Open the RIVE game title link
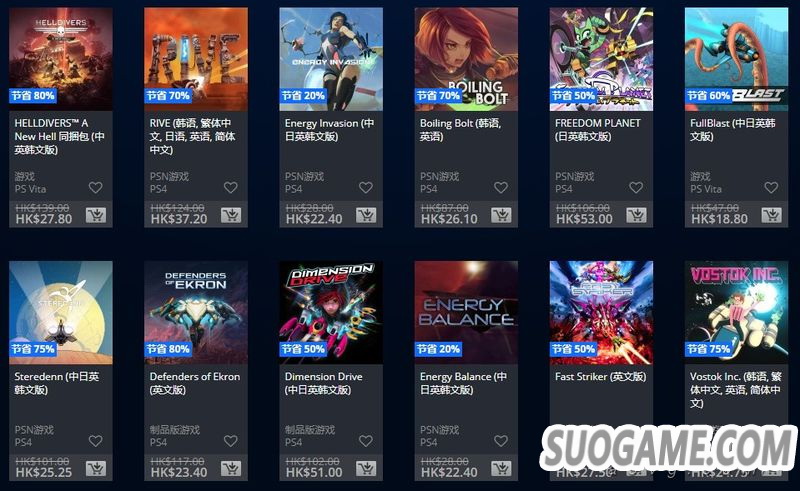 tap(192, 136)
